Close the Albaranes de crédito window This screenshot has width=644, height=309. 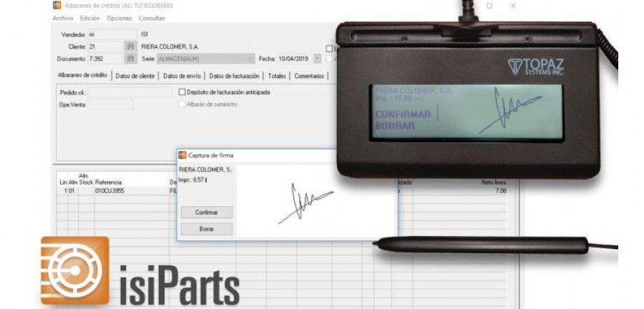(513, 6)
